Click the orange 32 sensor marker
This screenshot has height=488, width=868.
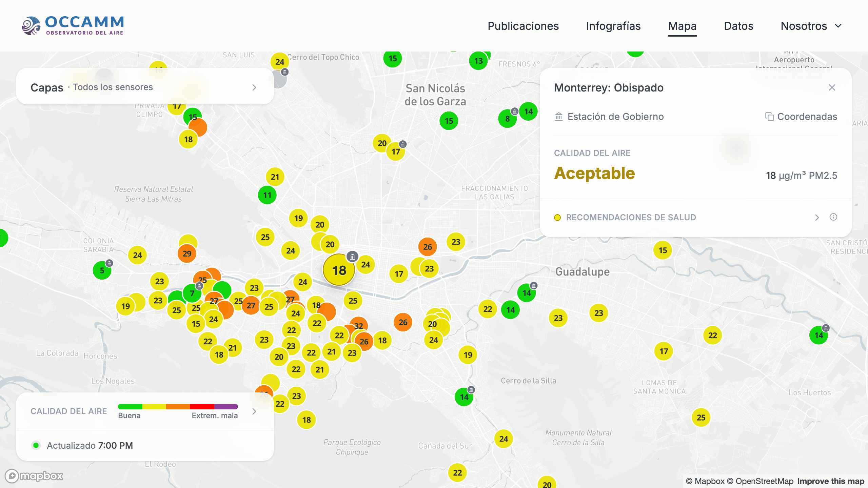tap(358, 326)
